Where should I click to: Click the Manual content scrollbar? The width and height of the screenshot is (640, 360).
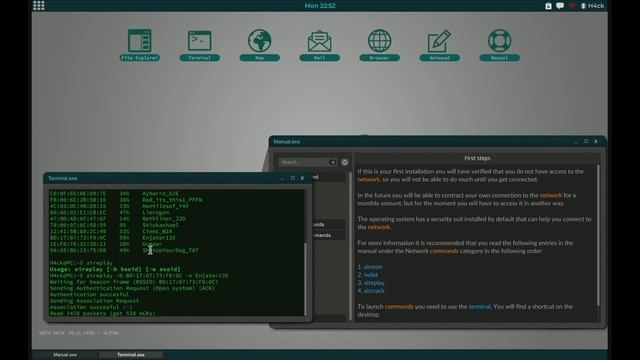click(598, 236)
